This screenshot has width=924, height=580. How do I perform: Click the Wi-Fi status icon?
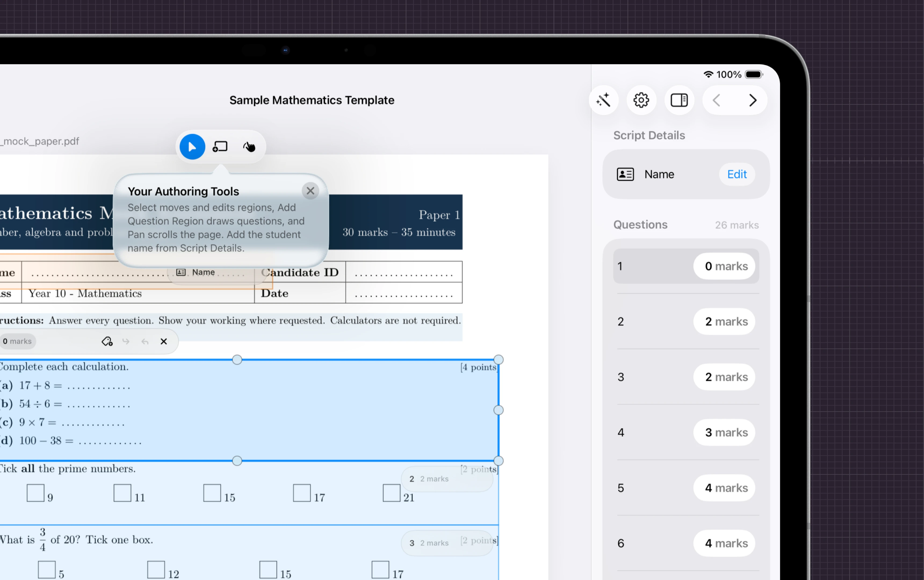[708, 74]
